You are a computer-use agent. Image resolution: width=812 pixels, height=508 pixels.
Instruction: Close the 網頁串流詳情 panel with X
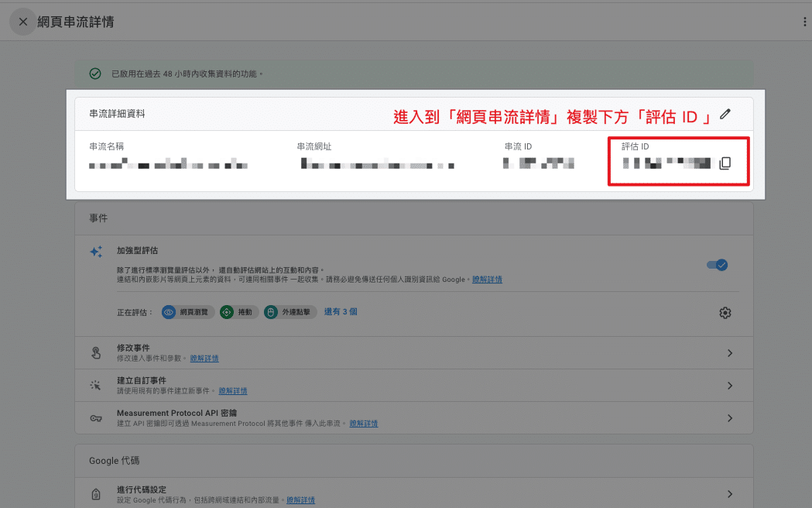(x=22, y=22)
